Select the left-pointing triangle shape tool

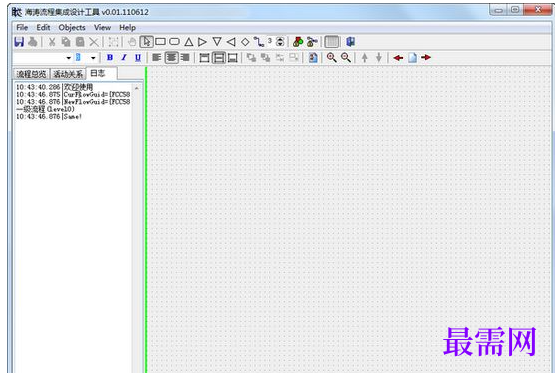pyautogui.click(x=231, y=42)
